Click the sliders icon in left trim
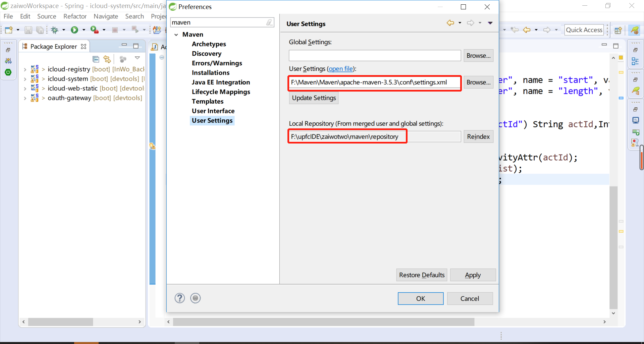644x344 pixels. 8,61
